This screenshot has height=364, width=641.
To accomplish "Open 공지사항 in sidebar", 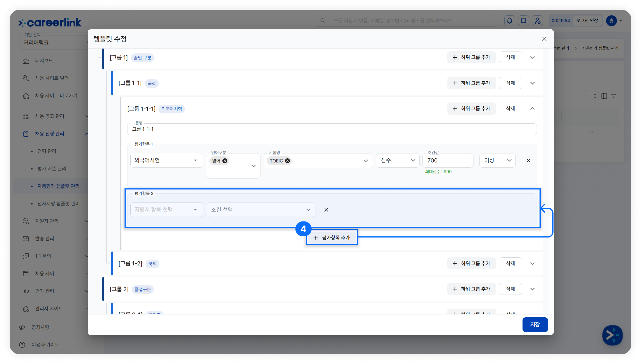I will point(40,328).
